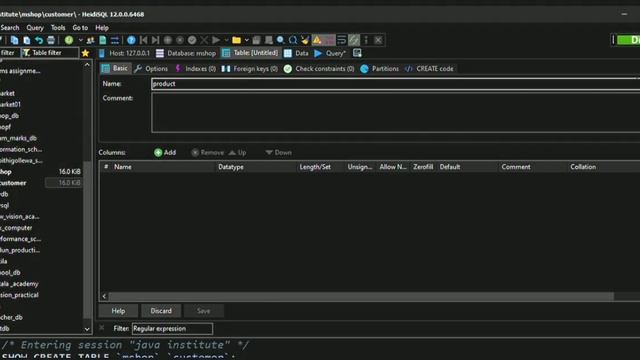640x360 pixels.
Task: Open the CREATE code sub-tab
Action: click(429, 69)
